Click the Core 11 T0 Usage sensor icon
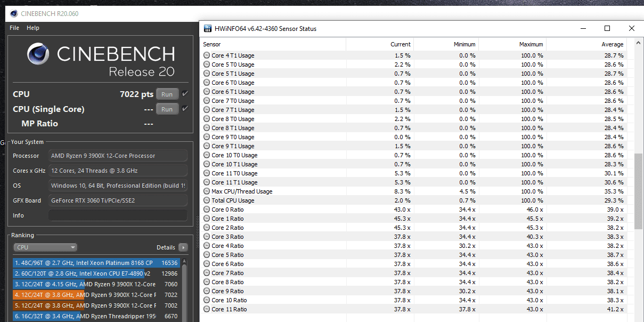The width and height of the screenshot is (644, 322). pyautogui.click(x=207, y=173)
